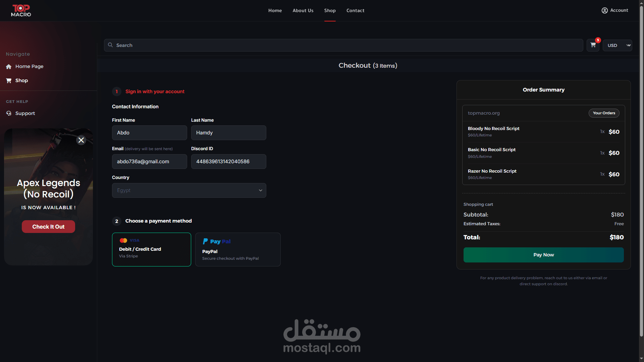
Task: Click the Your Orders button
Action: click(x=604, y=113)
